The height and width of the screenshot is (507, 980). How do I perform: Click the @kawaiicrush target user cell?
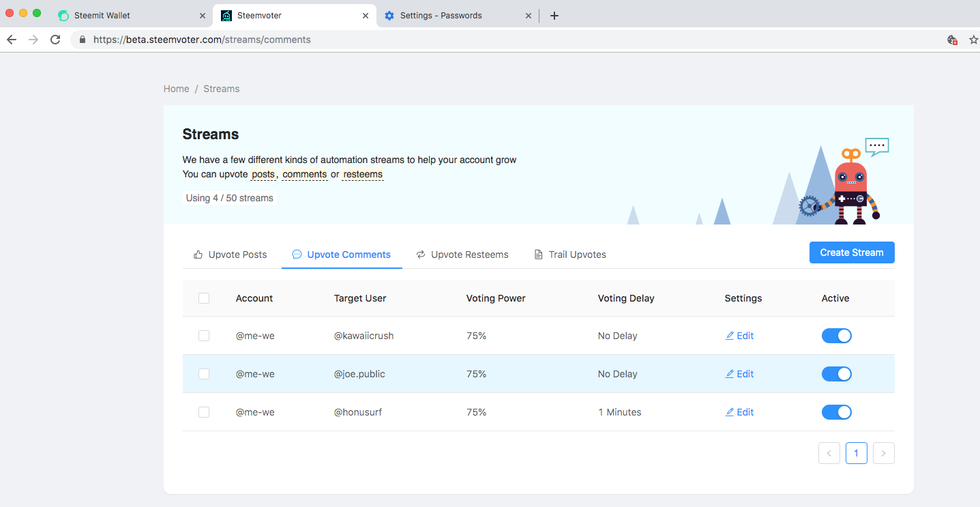click(363, 336)
